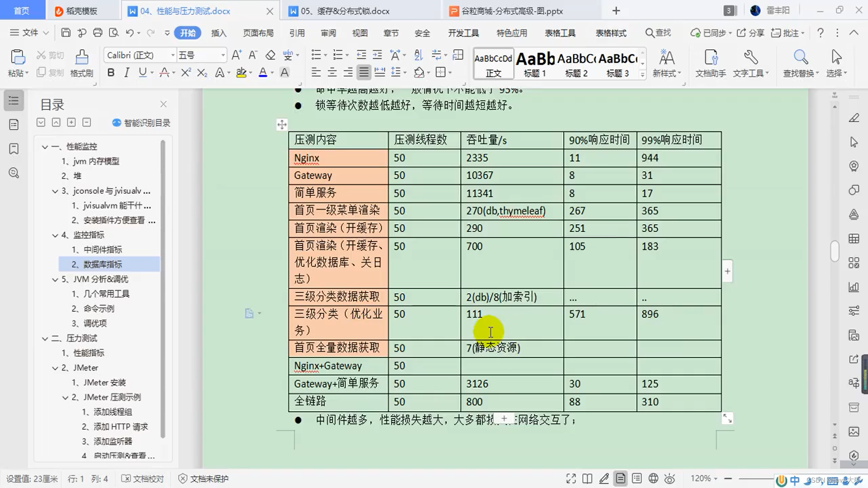Apply bold formatting with B icon
The height and width of the screenshot is (488, 868).
point(111,73)
